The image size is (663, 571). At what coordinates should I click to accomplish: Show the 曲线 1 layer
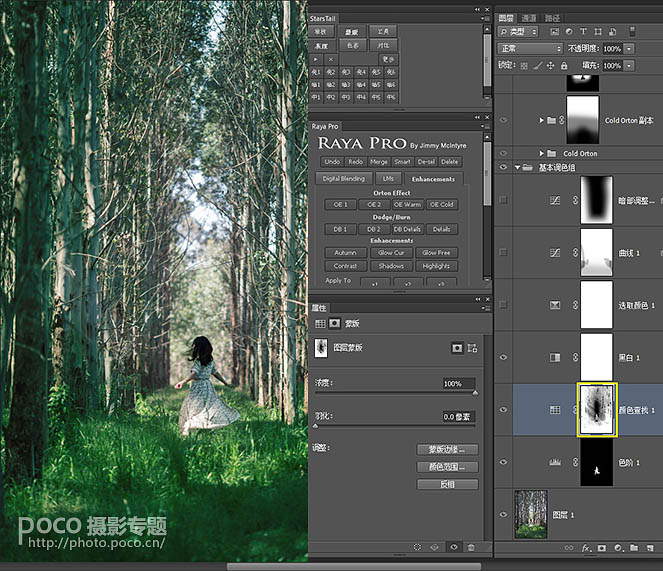tap(503, 253)
